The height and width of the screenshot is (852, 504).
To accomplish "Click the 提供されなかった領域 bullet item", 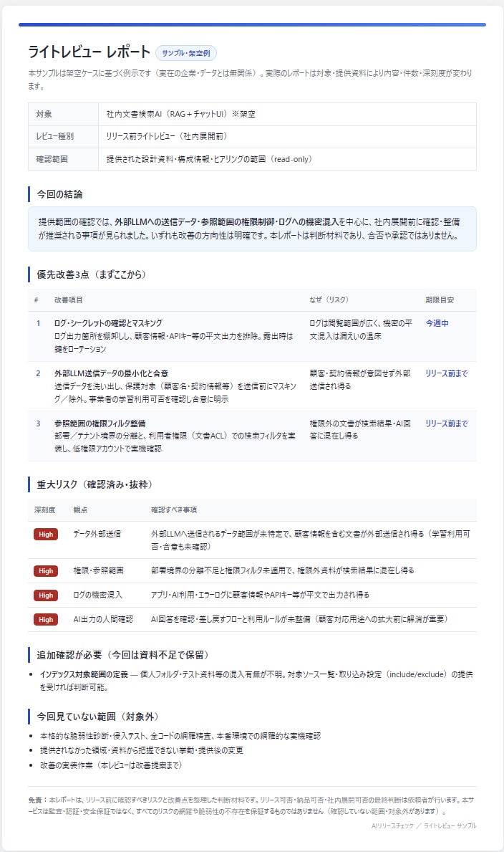I will (x=142, y=750).
